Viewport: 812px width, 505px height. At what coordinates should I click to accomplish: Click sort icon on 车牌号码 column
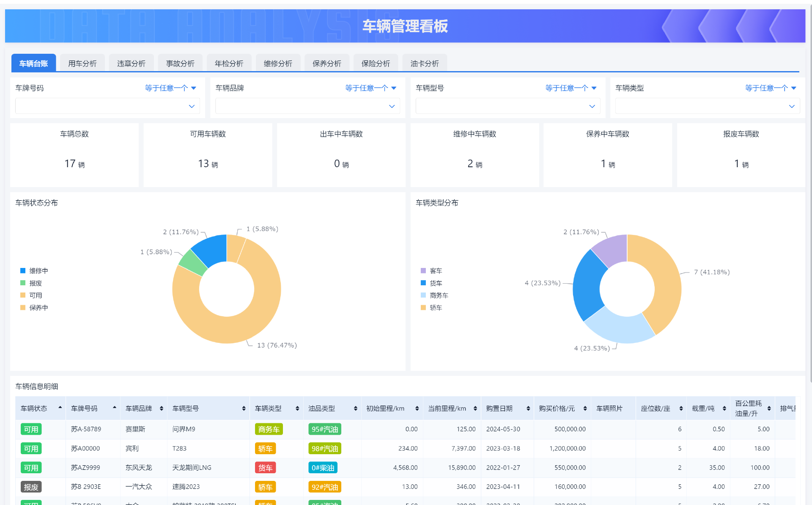(114, 408)
